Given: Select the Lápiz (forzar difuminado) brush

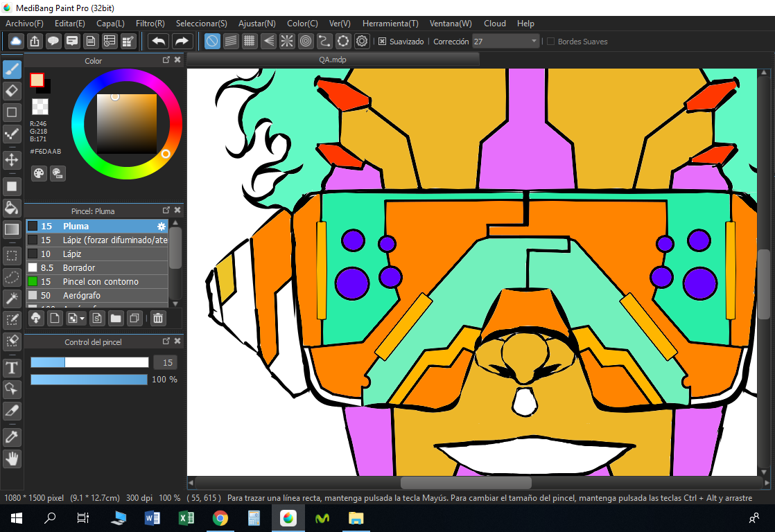Looking at the screenshot, I should pos(97,240).
